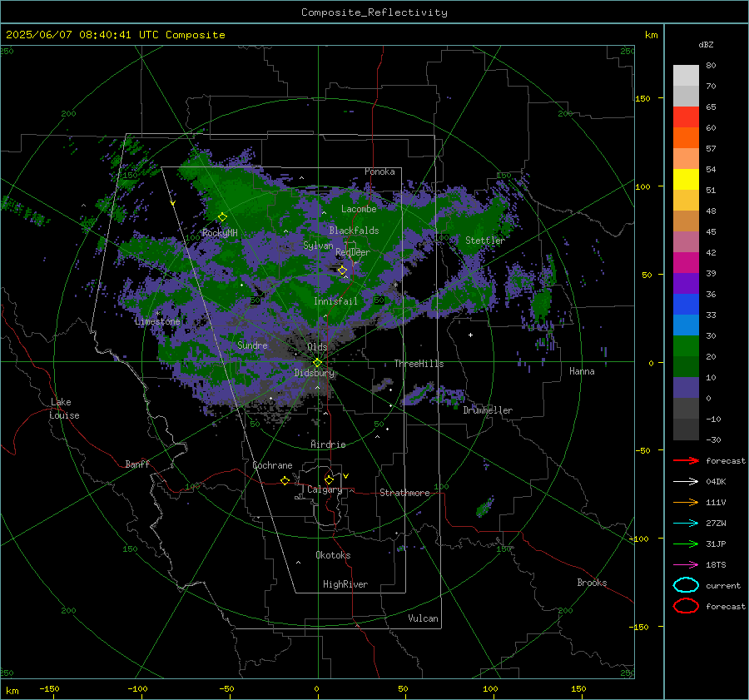Click the cyan current ellipse legend icon
Image resolution: width=749 pixels, height=700 pixels.
click(x=686, y=585)
